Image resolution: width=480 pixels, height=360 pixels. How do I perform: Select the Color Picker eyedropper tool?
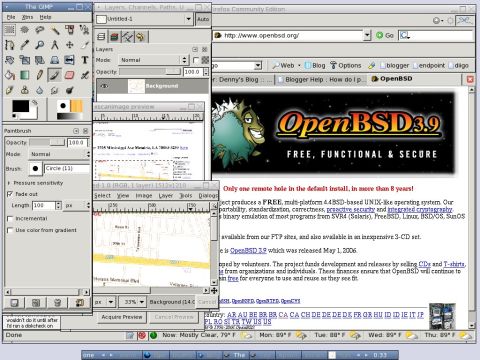[25, 45]
